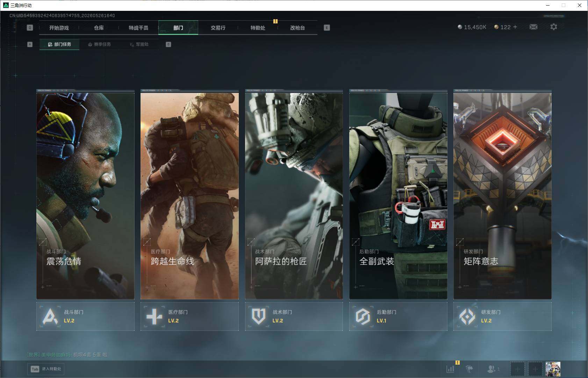Open the 军需处 sub-tab
Viewport: 588px width, 378px height.
pos(139,44)
